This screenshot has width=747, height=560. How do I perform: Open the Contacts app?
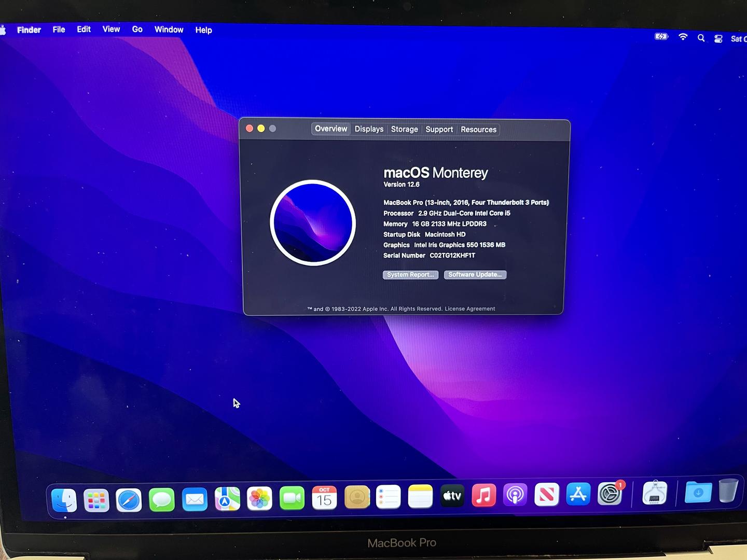357,497
